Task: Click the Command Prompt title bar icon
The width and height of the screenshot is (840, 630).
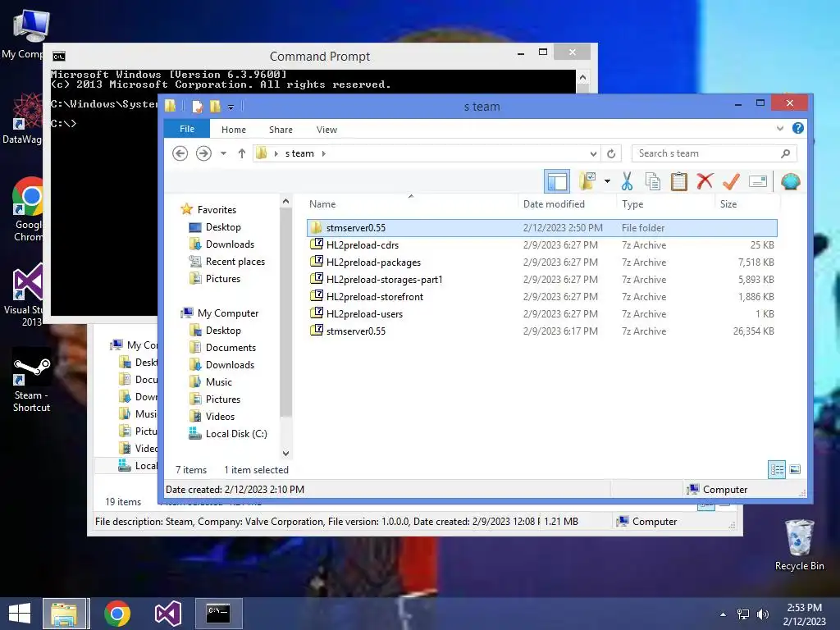Action: 59,57
